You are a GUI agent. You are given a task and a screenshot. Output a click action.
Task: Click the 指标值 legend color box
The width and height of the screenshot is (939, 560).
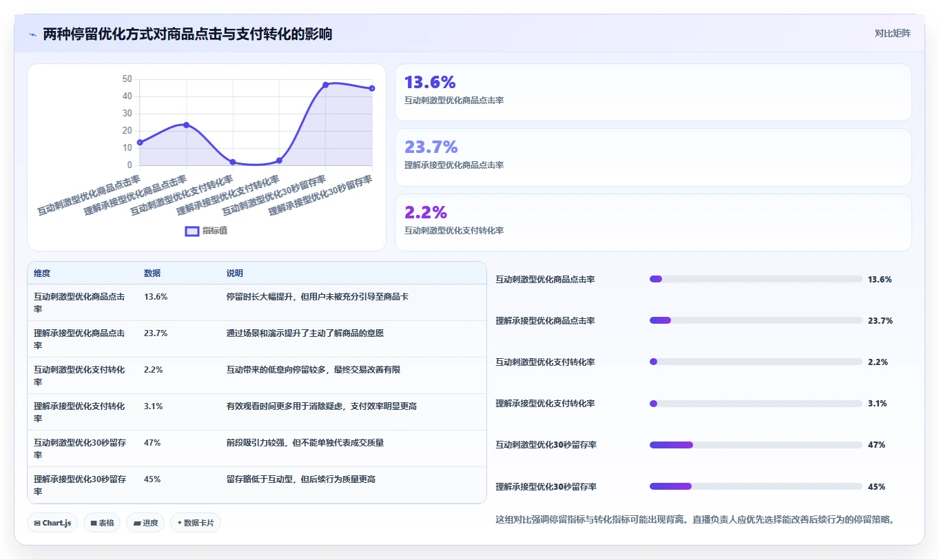[192, 231]
